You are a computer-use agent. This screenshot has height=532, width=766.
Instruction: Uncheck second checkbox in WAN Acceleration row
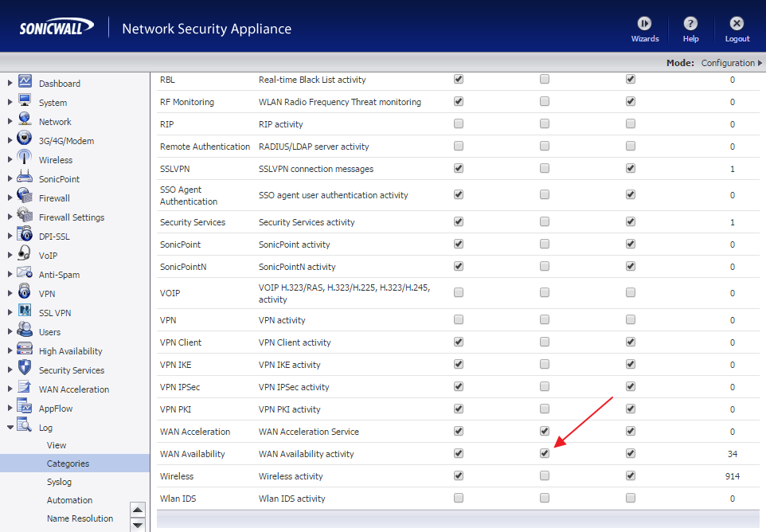point(544,431)
